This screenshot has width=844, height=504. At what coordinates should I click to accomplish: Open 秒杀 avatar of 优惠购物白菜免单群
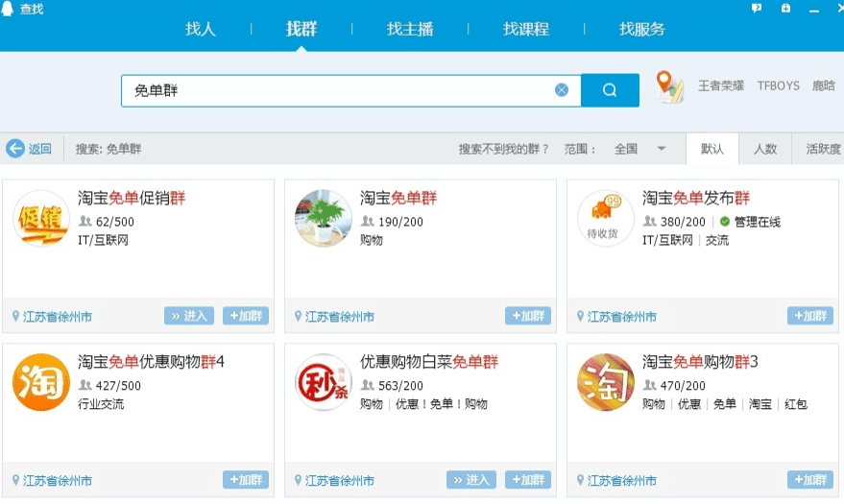point(324,382)
